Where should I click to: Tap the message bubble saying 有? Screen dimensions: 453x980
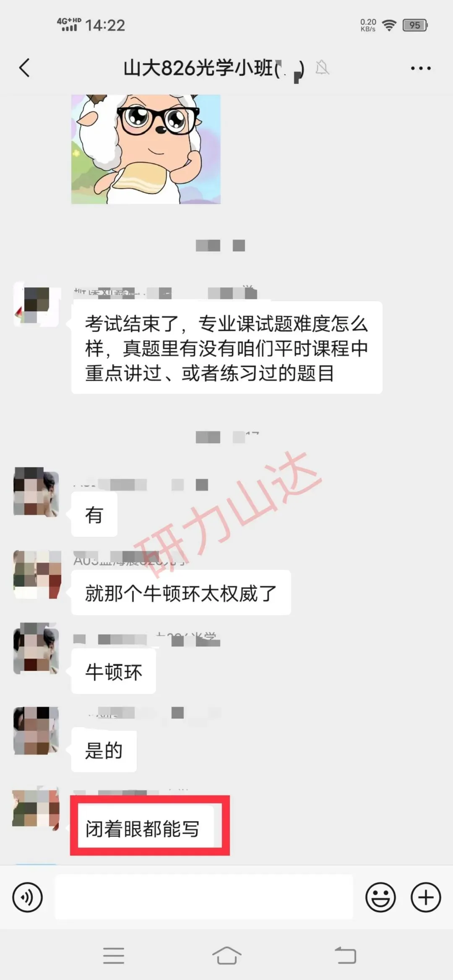[94, 515]
